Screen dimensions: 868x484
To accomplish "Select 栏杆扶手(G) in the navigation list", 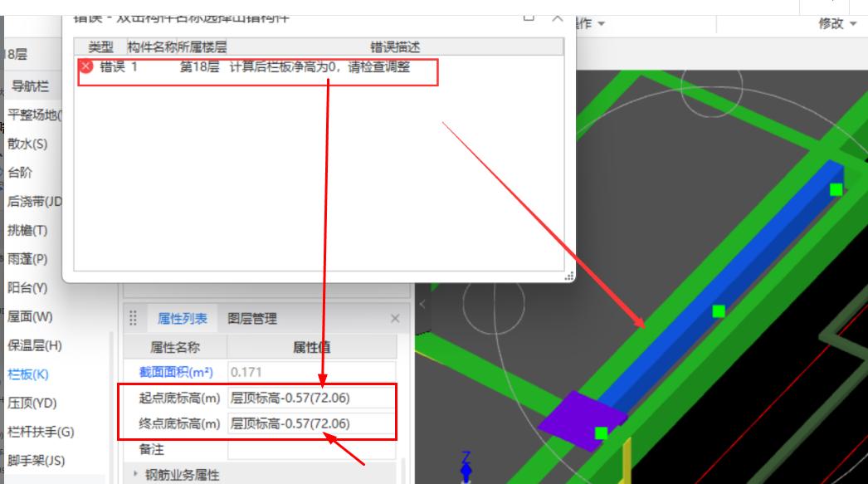I will coord(41,432).
